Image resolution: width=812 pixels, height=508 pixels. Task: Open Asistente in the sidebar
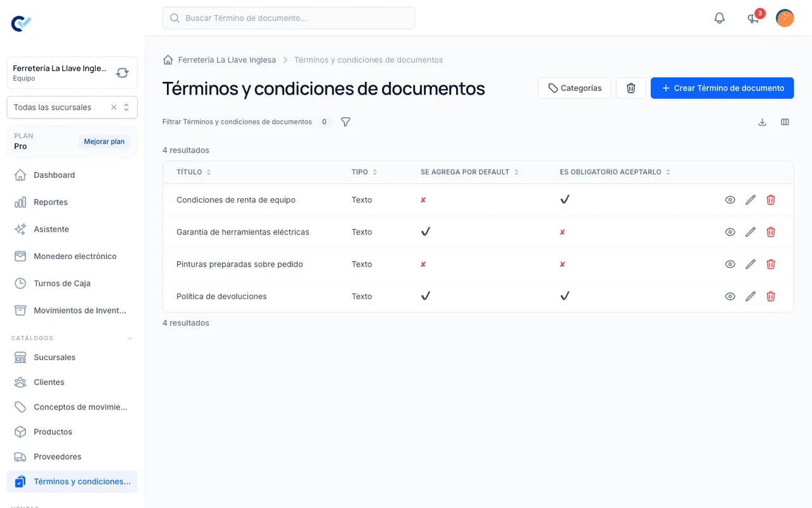(x=72, y=229)
